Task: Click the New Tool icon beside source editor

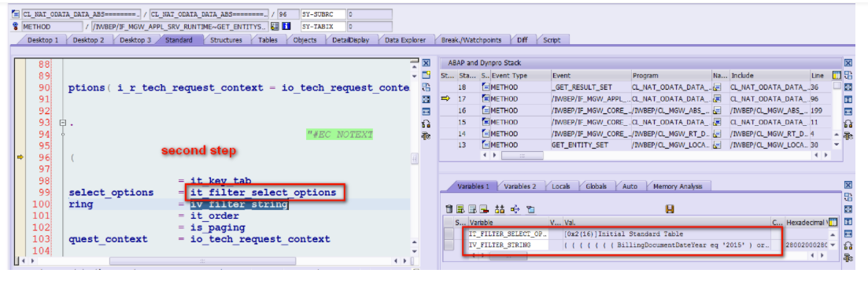Action: click(427, 75)
